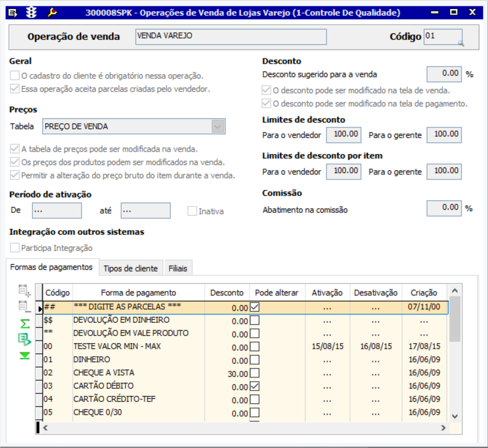Click per-item discount limit gerente field
This screenshot has height=448, width=488.
[x=444, y=171]
